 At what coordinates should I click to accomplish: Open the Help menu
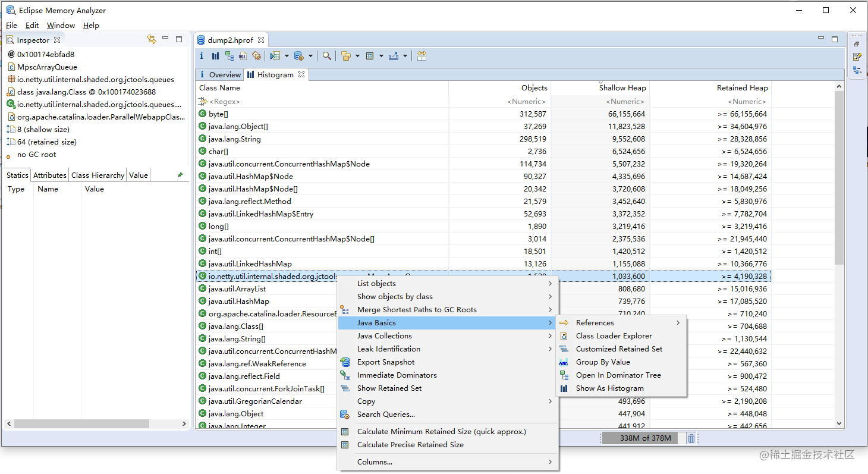(x=91, y=26)
